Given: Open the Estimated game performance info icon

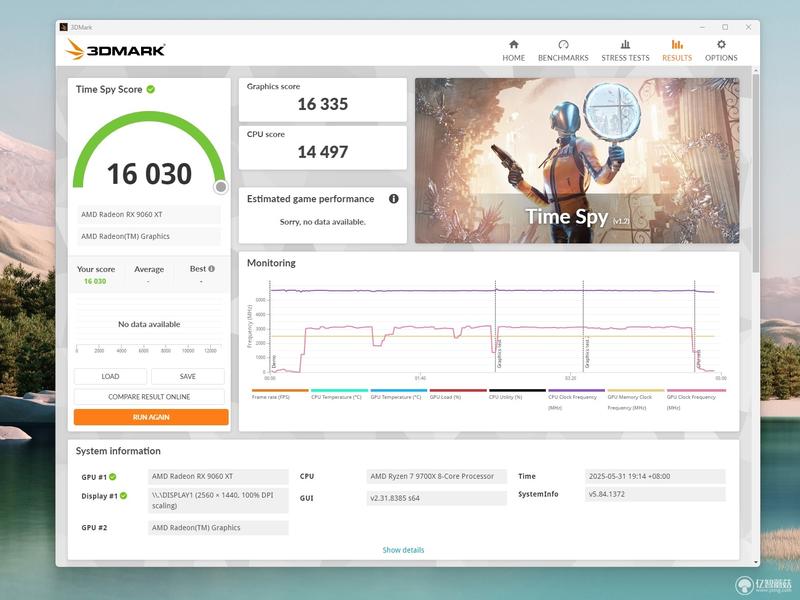Looking at the screenshot, I should [393, 199].
